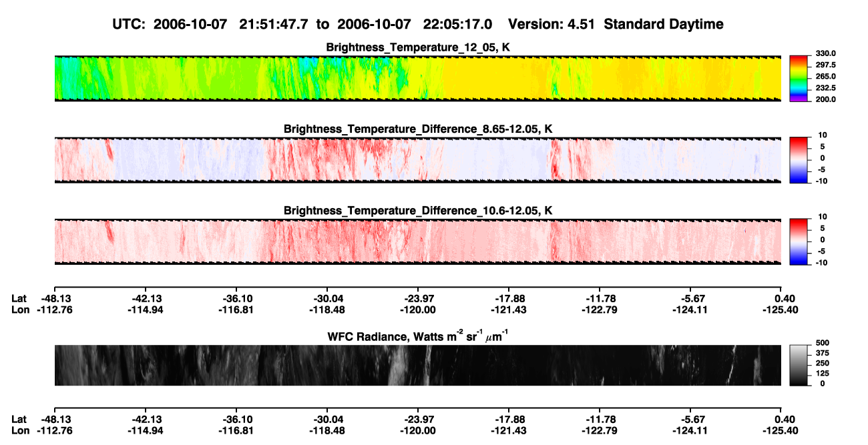
Task: Click longitude '-125.40' on the axis below the WFC panel
Action: 781,430
